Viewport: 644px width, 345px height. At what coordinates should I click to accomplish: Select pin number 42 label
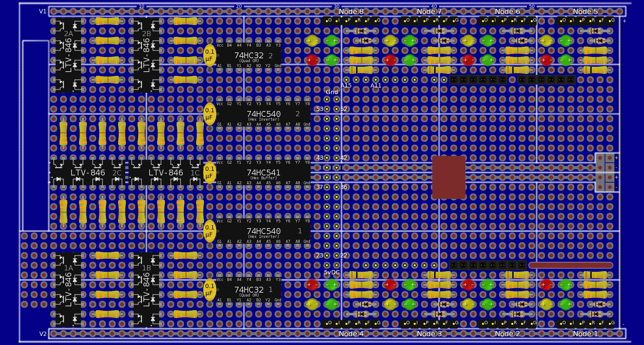click(344, 158)
